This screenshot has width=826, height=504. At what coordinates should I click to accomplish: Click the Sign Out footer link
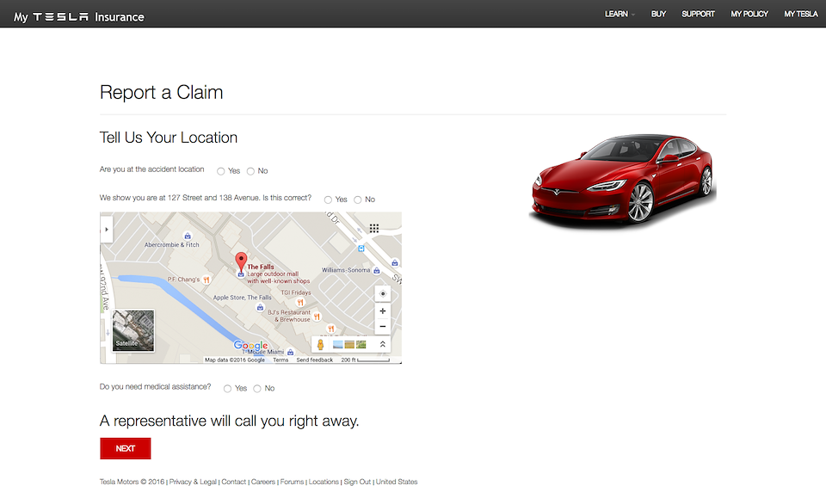coord(357,482)
